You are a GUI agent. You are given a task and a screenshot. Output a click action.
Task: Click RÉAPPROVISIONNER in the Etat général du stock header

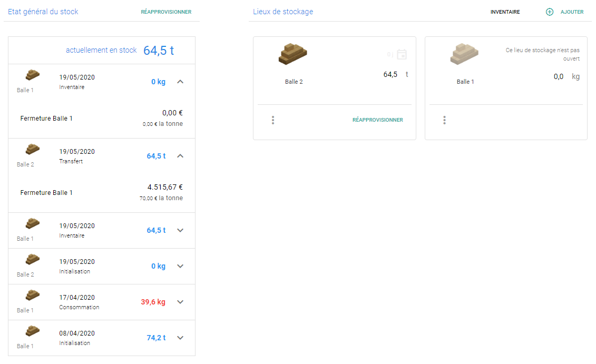pyautogui.click(x=166, y=12)
